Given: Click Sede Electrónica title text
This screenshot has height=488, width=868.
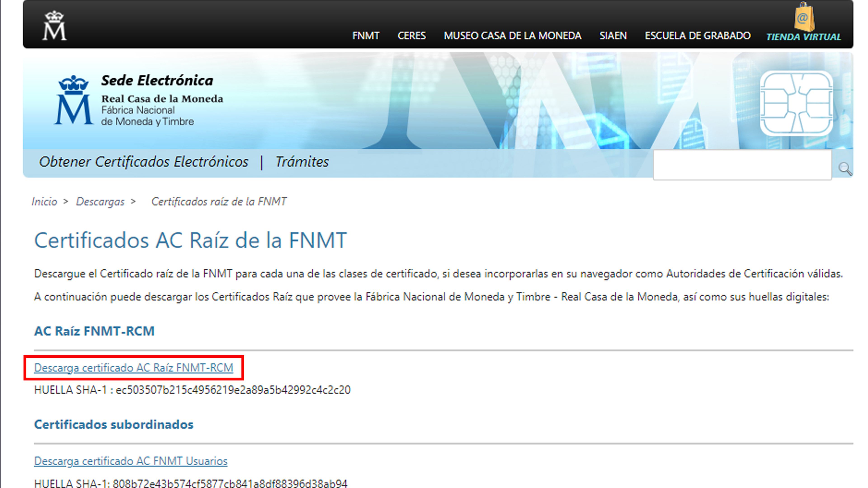Looking at the screenshot, I should (157, 80).
